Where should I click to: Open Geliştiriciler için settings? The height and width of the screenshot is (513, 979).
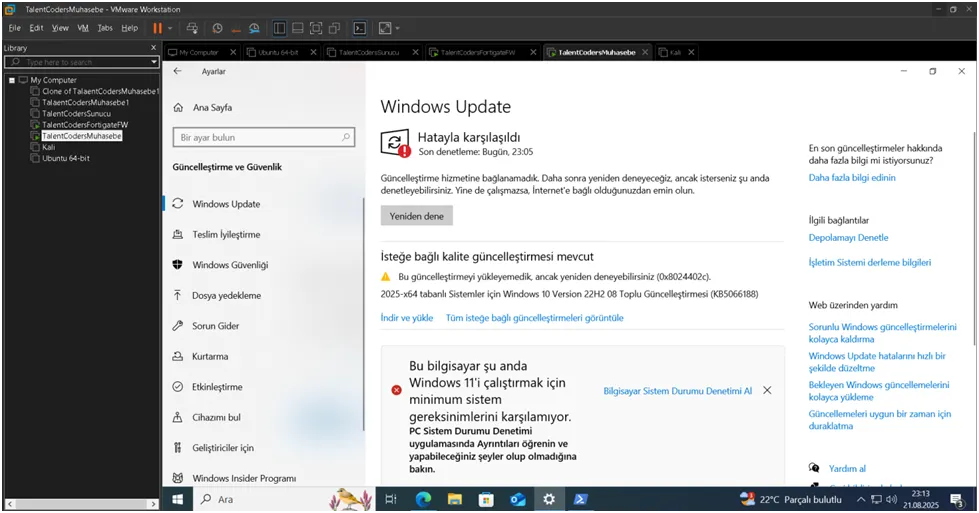coord(223,448)
